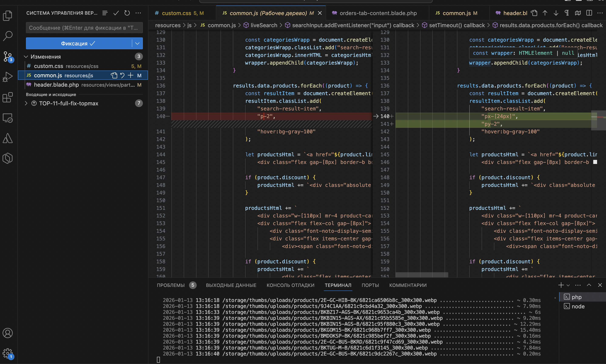Screen dimensions: 606x364
Task: Focus the commit message input field
Action: click(84, 28)
